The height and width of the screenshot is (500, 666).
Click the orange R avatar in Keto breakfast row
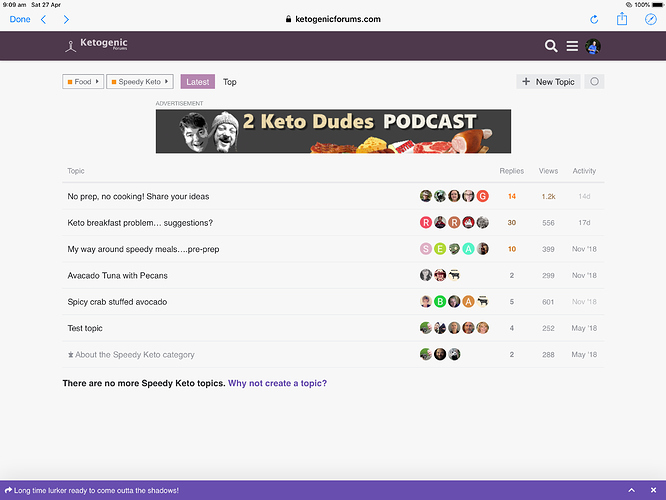coord(454,222)
